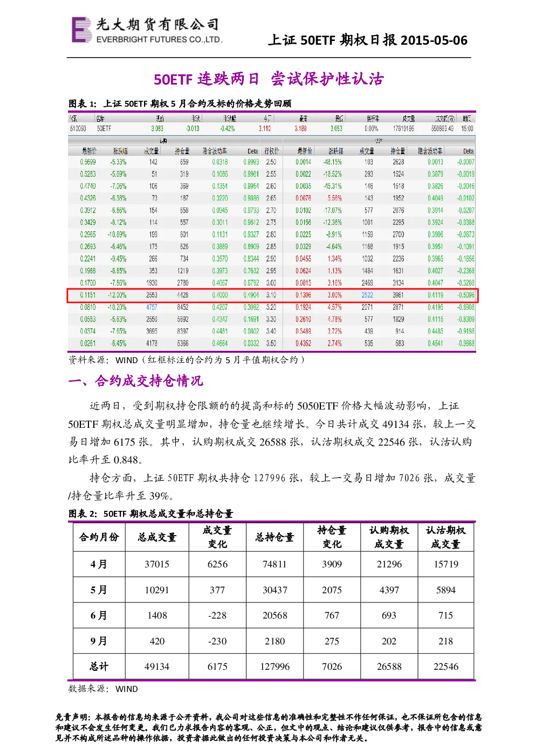The image size is (535, 756).
Task: Click the September volume change -230
Action: [x=217, y=641]
